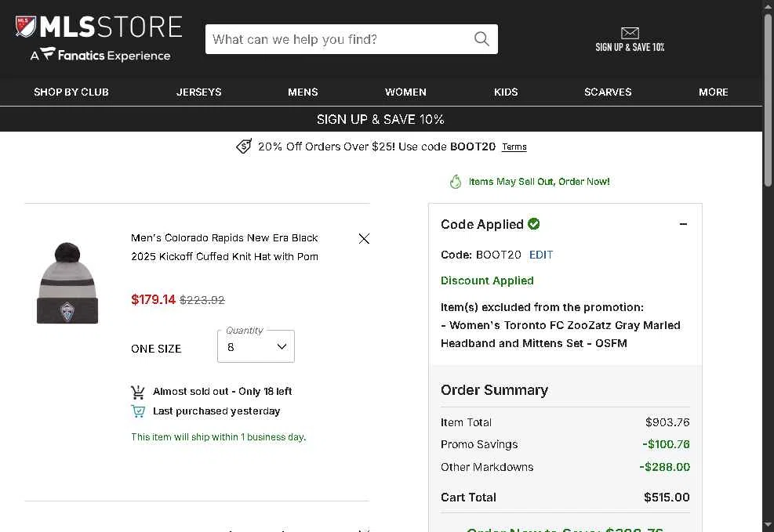Click the Cart Total $515.00 value
Viewport: 774px width, 532px height.
coord(667,497)
